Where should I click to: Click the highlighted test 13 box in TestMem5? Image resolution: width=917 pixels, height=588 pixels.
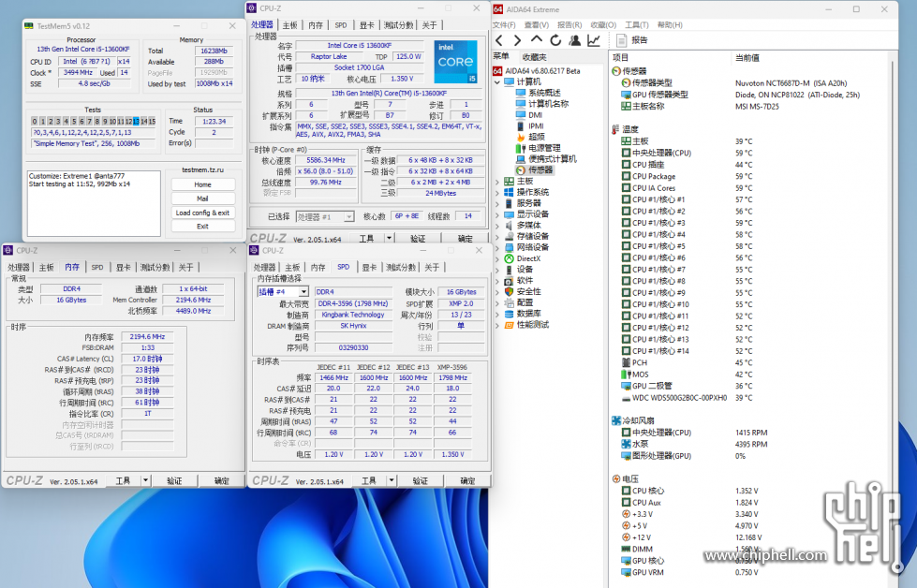click(136, 121)
